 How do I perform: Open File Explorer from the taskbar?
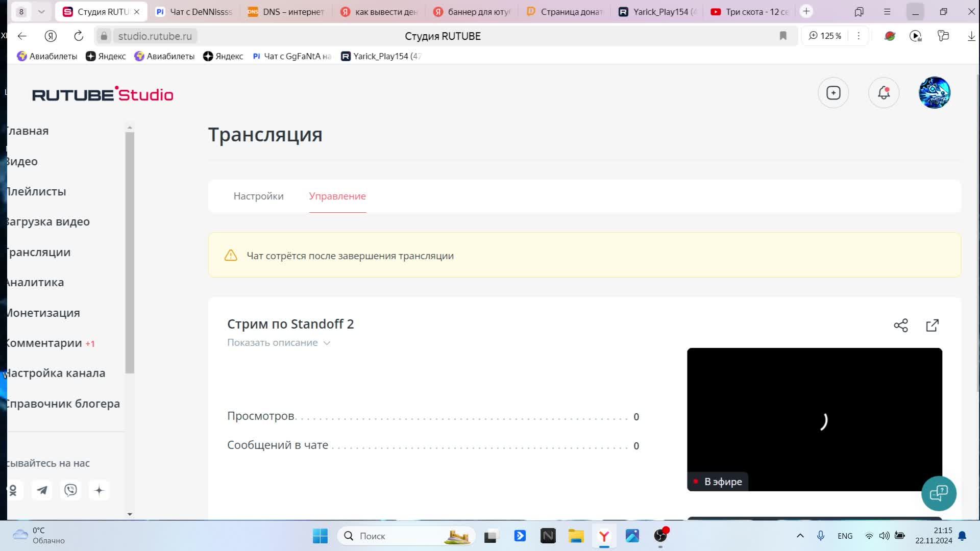click(x=576, y=536)
